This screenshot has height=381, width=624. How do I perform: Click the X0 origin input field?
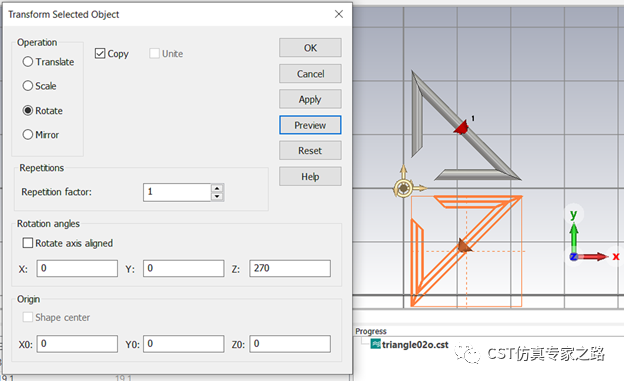coord(77,344)
